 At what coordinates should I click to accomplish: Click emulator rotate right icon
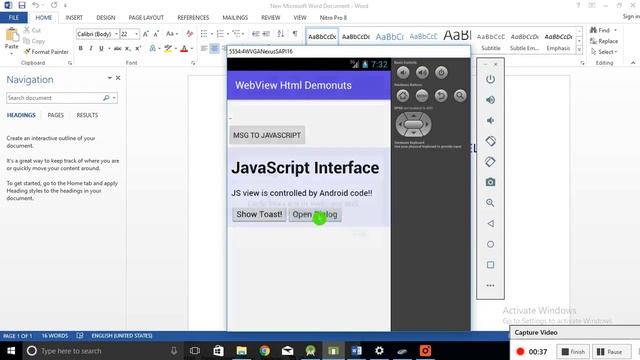(x=490, y=162)
